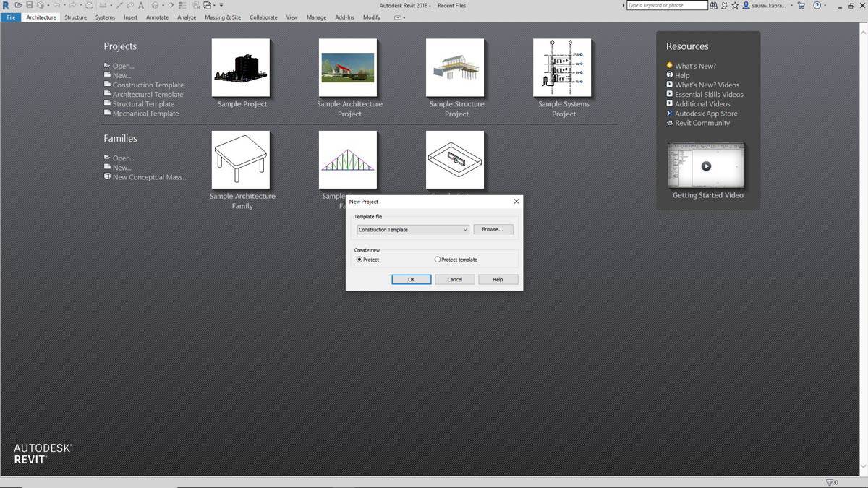Switch to the Massing & Site tab

[x=223, y=17]
